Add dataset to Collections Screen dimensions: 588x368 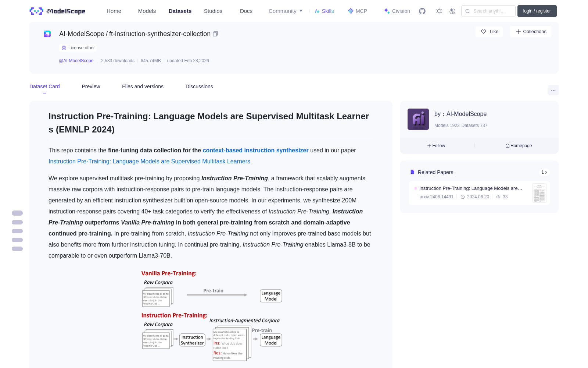531,32
